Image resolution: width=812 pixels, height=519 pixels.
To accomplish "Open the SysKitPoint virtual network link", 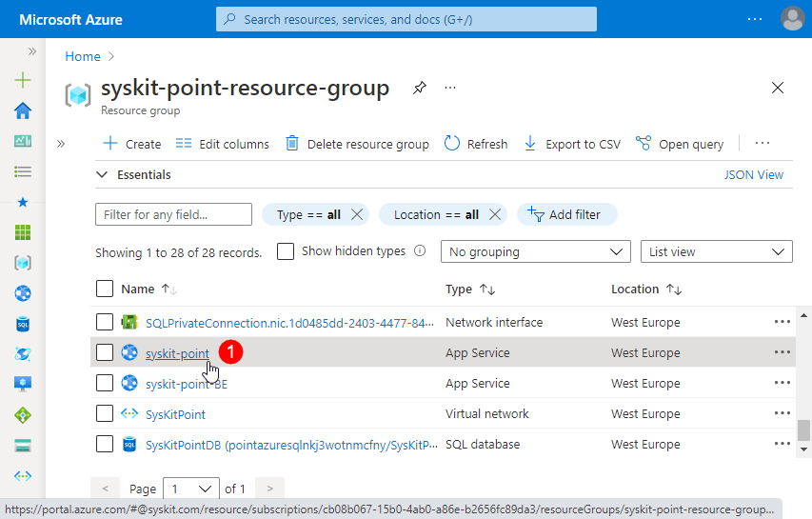I will pyautogui.click(x=175, y=414).
